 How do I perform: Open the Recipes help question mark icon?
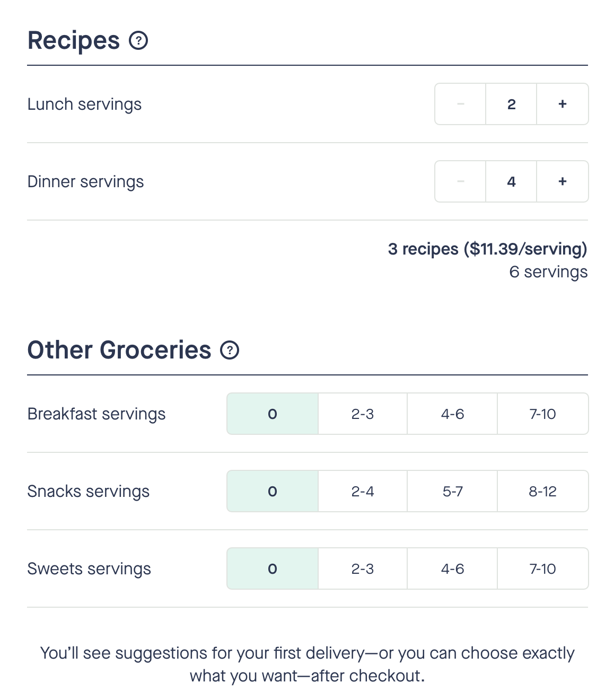138,41
